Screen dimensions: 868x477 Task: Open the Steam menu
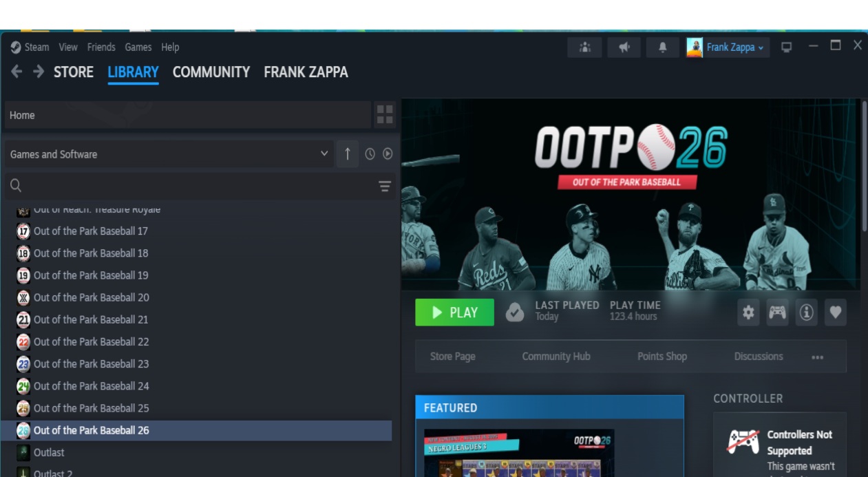click(36, 47)
